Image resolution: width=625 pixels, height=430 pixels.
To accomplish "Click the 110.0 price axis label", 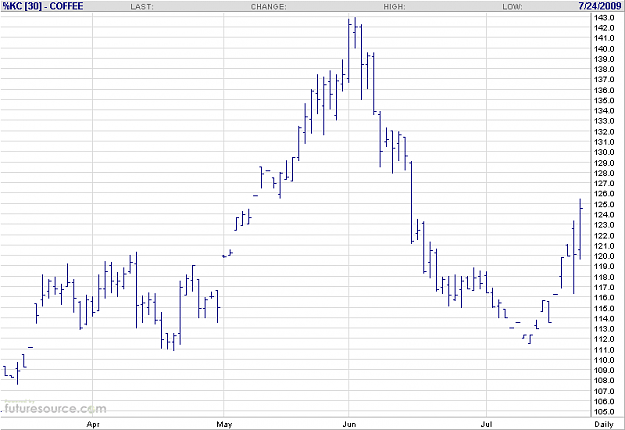I will [x=604, y=360].
